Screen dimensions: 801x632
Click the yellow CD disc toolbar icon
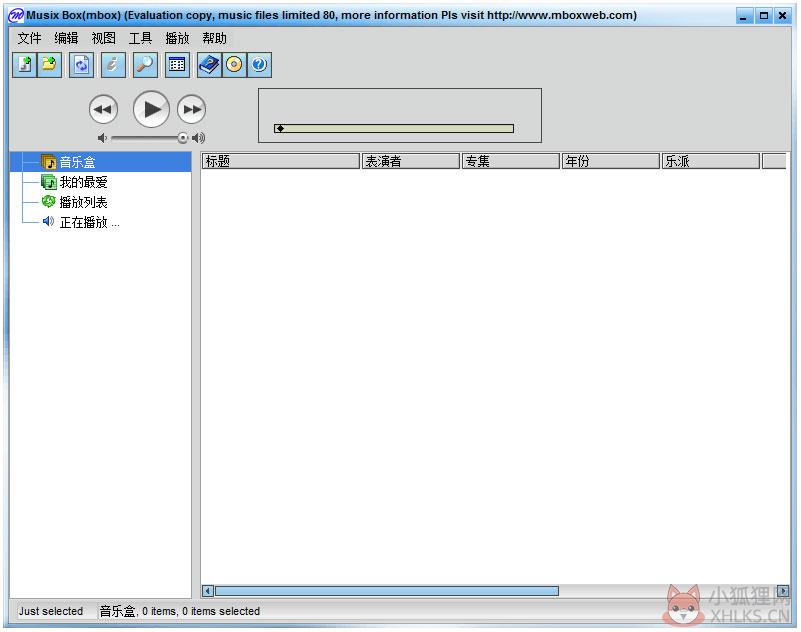click(x=234, y=65)
